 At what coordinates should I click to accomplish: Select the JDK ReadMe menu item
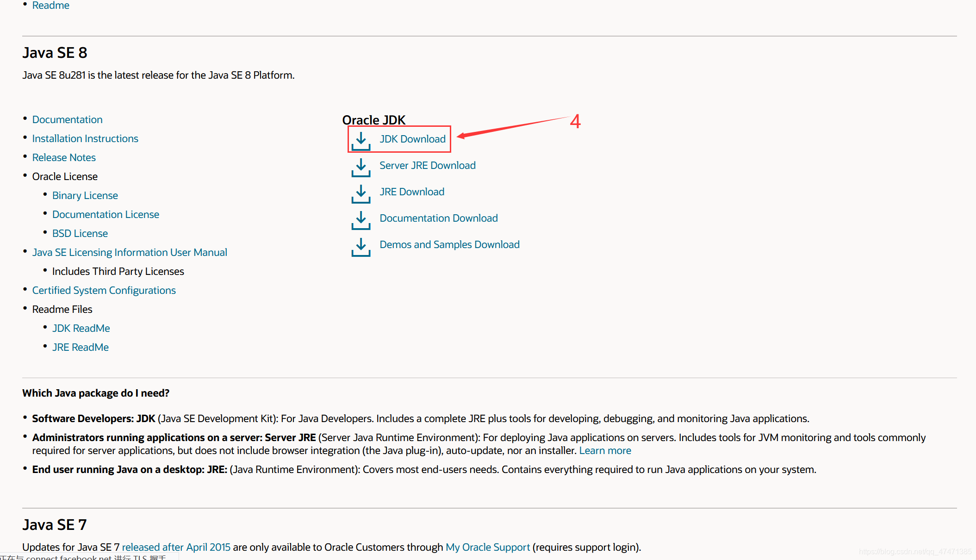click(81, 328)
